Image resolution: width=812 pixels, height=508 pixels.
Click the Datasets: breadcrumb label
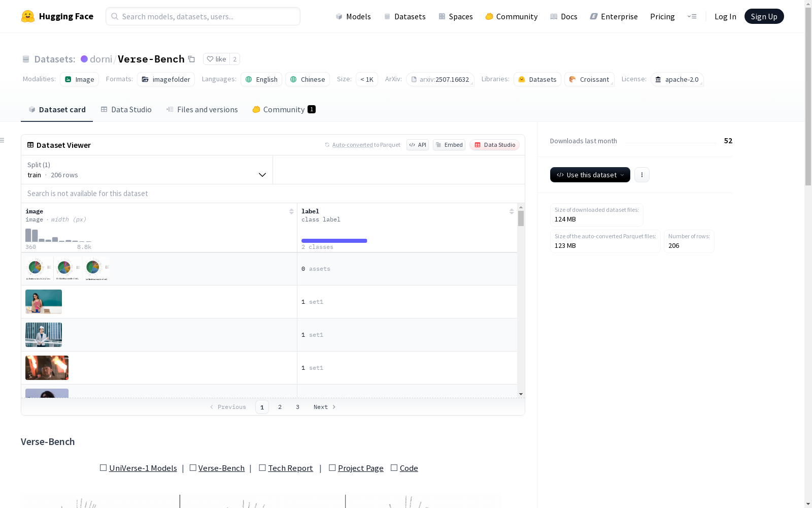tap(54, 59)
